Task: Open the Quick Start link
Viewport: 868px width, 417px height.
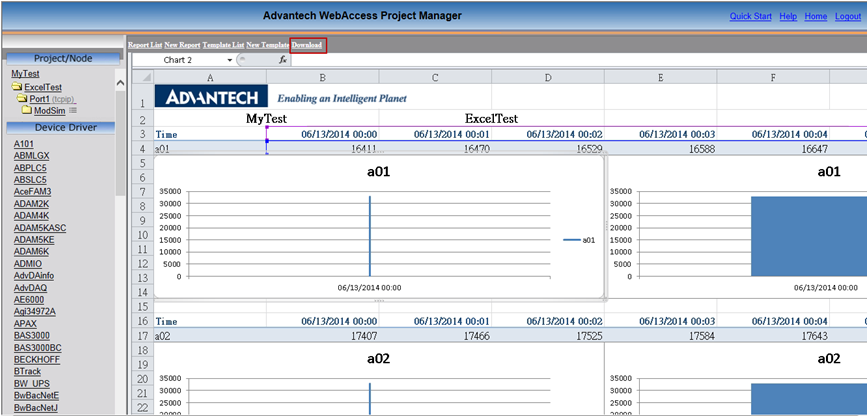Action: click(750, 17)
